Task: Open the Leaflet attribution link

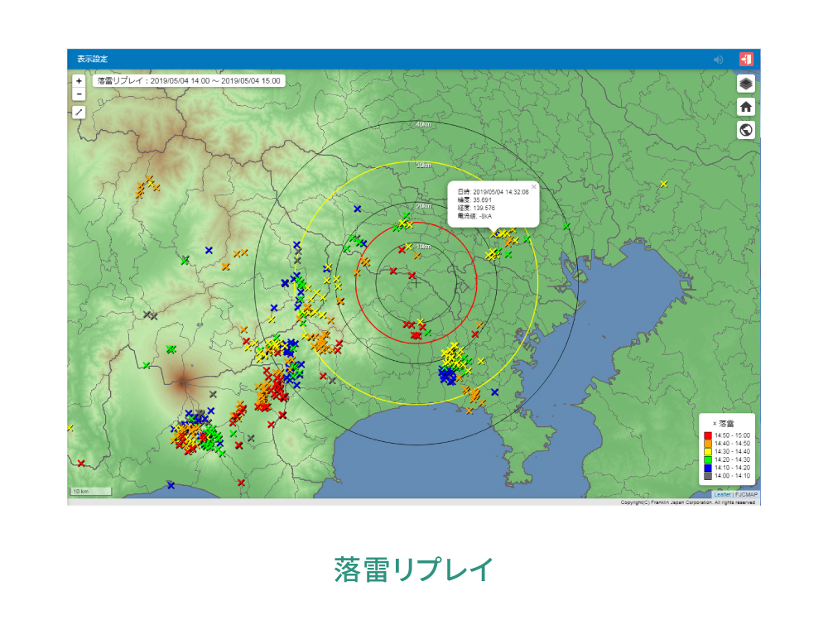Action: (722, 494)
